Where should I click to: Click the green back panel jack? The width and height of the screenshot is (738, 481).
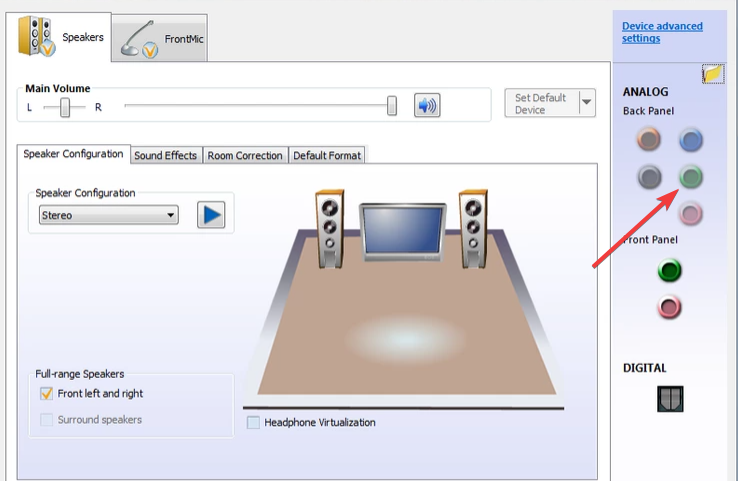pyautogui.click(x=690, y=177)
